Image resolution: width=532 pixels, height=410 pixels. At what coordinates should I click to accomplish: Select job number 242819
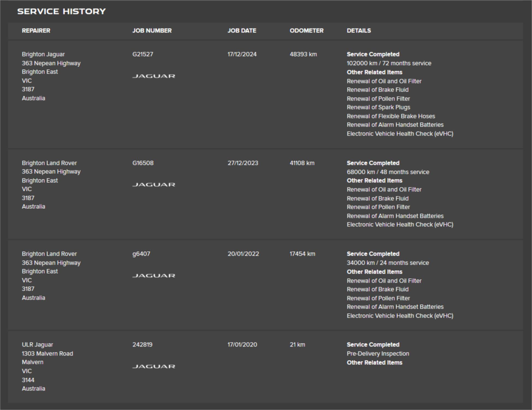click(142, 345)
